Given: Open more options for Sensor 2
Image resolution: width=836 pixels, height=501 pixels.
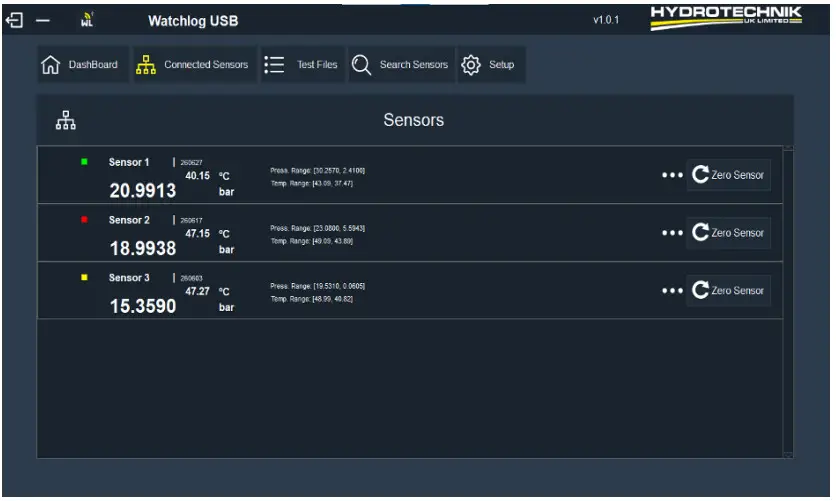Looking at the screenshot, I should point(672,233).
